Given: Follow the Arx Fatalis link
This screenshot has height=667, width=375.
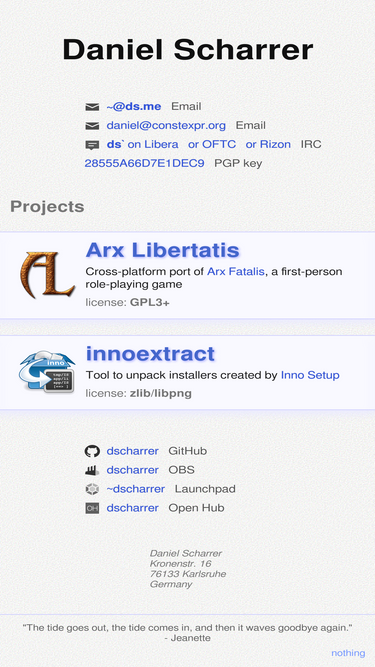Looking at the screenshot, I should [x=236, y=271].
